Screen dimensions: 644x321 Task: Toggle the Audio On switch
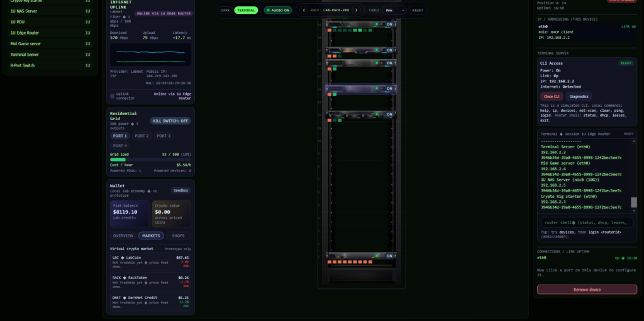coord(277,10)
